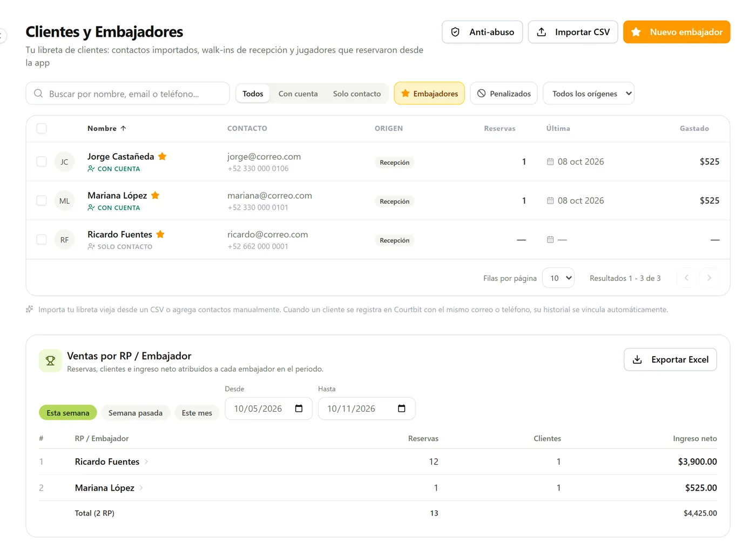Screen dimensions: 756x549
Task: Click the magnifier icon in the search box
Action: coord(38,93)
